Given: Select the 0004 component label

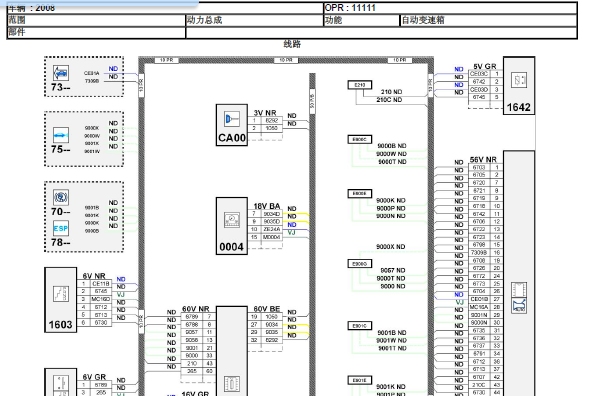Looking at the screenshot, I should tap(231, 247).
